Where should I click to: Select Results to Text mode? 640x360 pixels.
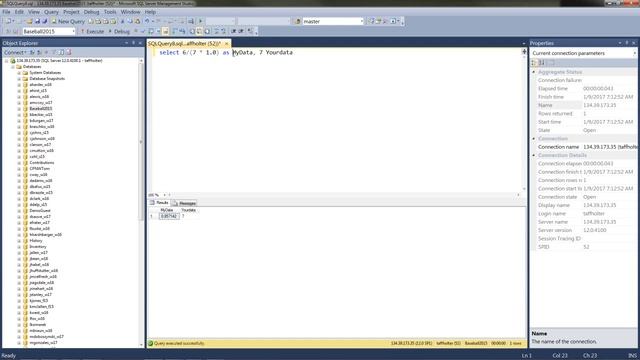click(192, 31)
